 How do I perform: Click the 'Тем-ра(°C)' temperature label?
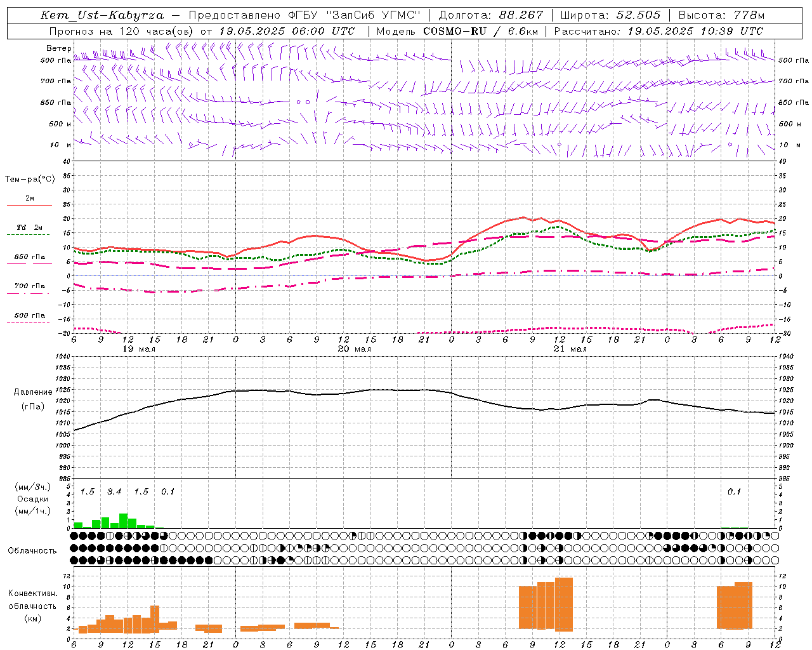(30, 180)
